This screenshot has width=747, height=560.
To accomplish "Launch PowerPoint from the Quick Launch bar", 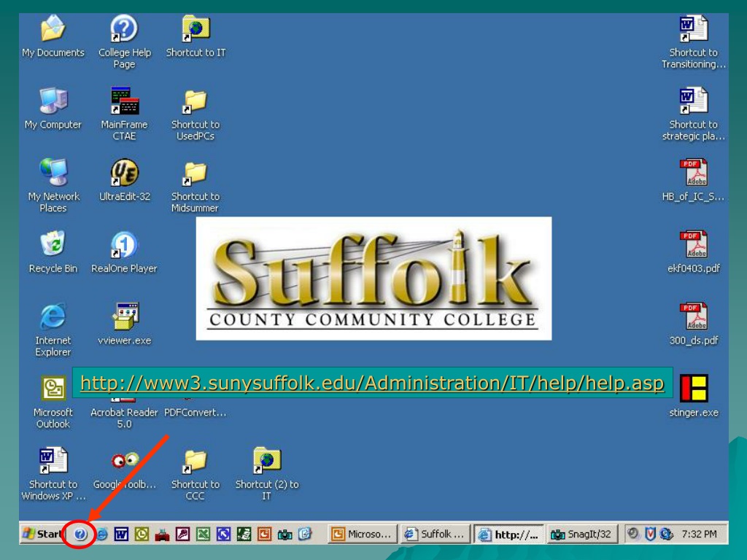I will point(264,534).
